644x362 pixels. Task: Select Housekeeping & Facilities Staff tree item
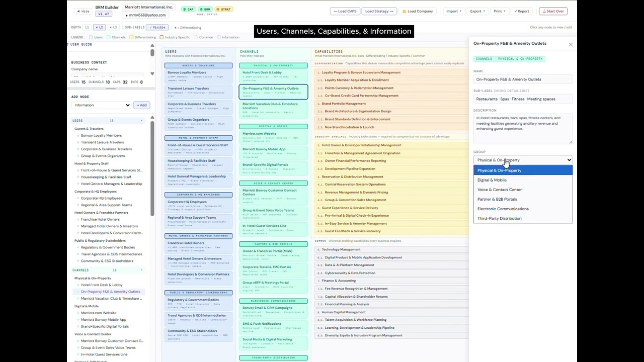pyautogui.click(x=106, y=177)
